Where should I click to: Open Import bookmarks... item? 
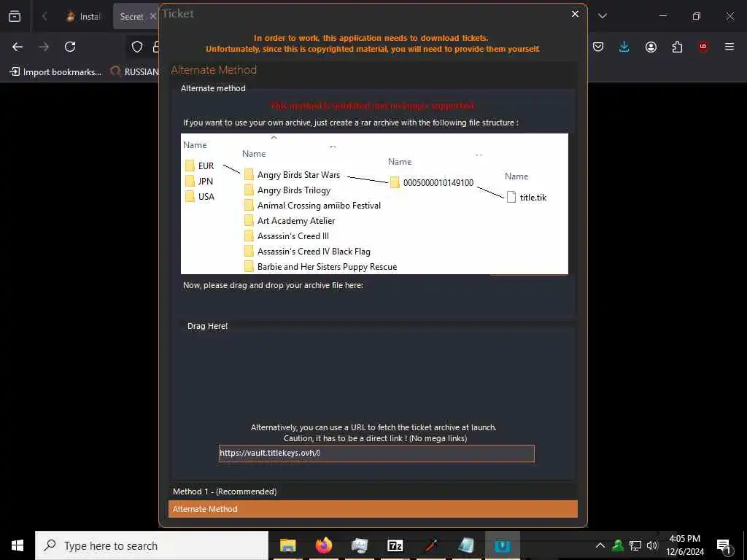point(55,72)
